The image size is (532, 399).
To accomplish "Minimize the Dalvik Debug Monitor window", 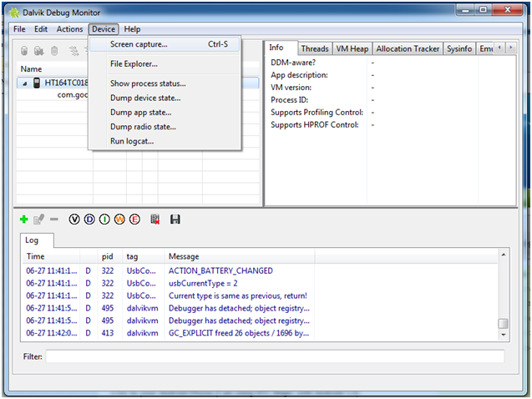I will click(x=465, y=10).
